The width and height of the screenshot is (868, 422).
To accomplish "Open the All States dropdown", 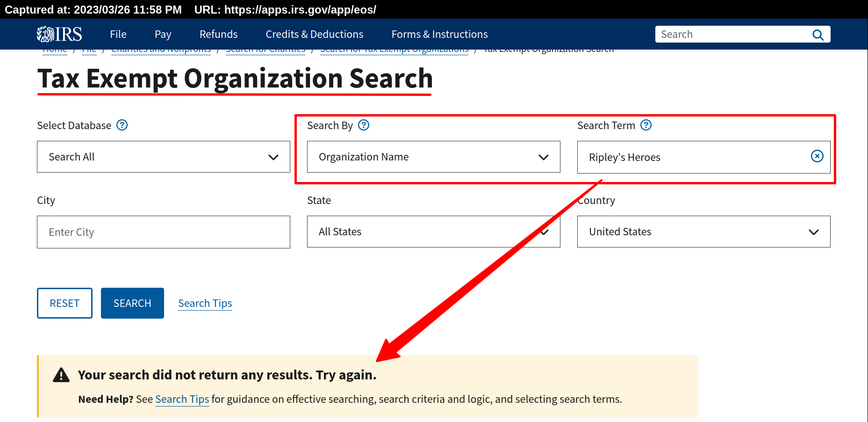I will [x=434, y=232].
